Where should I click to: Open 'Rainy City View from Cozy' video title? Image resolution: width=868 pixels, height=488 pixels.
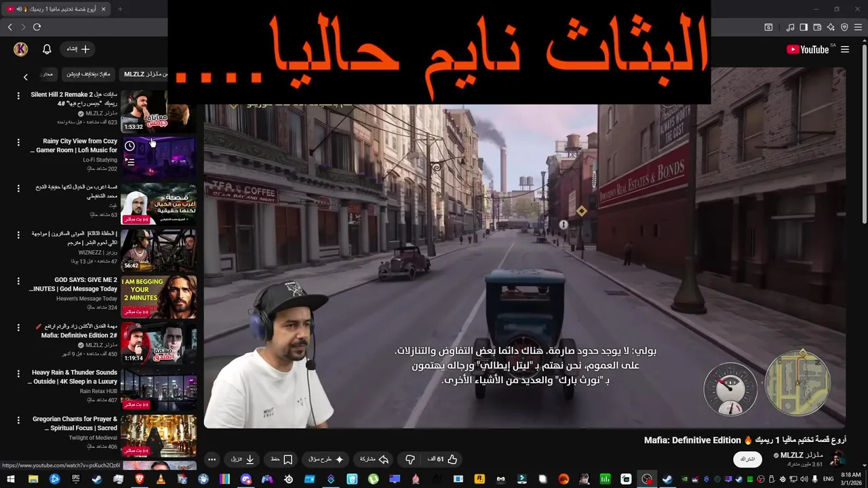[x=75, y=146]
